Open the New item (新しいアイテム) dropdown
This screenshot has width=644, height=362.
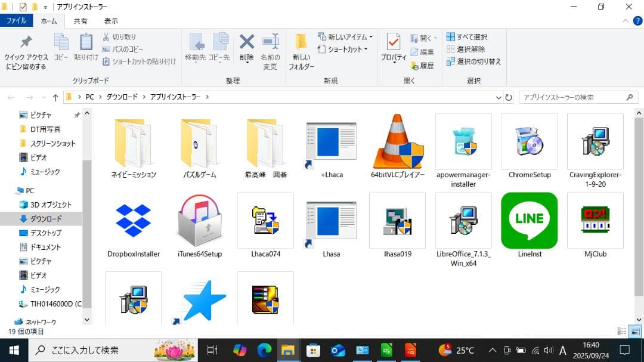coord(345,37)
